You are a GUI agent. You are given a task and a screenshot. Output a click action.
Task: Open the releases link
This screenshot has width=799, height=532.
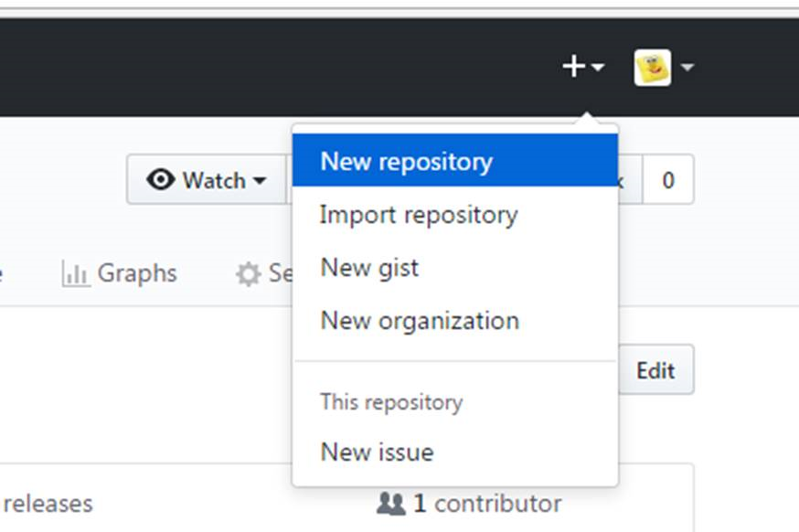pos(48,504)
